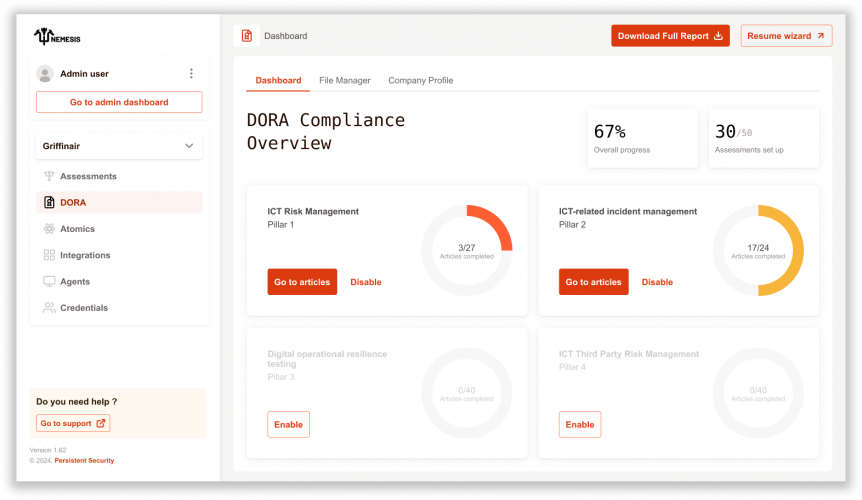Click the Do you need help ? text
The image size is (862, 500).
[x=76, y=402]
